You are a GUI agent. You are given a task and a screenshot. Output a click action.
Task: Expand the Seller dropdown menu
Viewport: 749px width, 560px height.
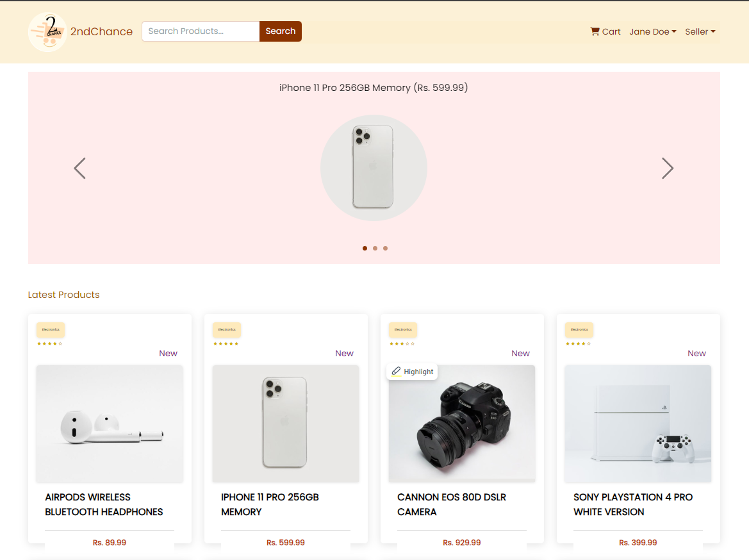[700, 31]
